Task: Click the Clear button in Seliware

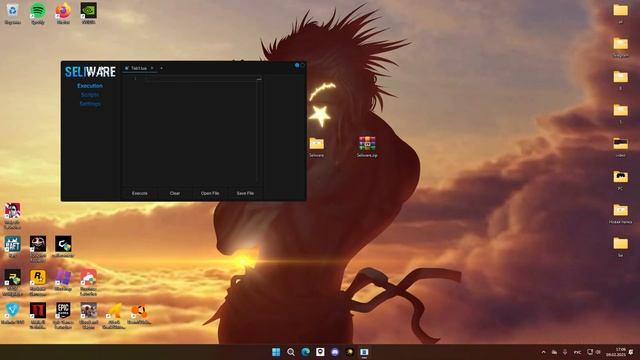Action: [x=175, y=193]
